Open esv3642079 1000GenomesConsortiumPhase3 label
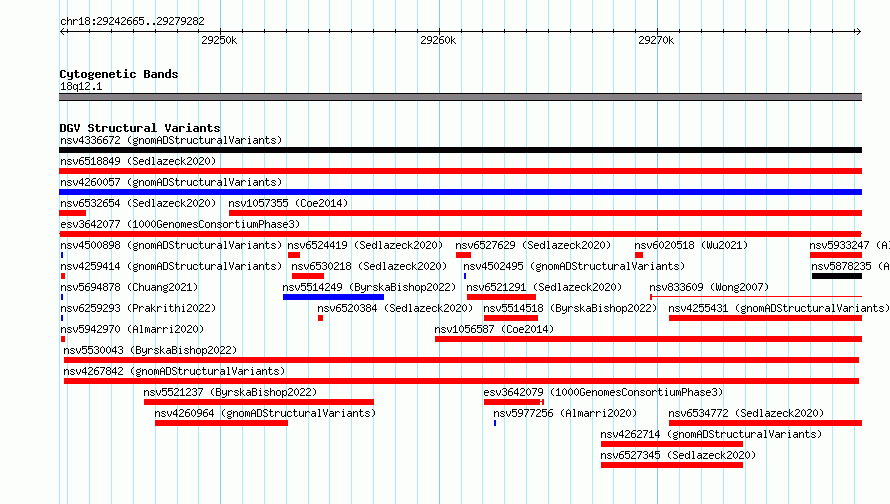This screenshot has width=890, height=504. coord(603,392)
